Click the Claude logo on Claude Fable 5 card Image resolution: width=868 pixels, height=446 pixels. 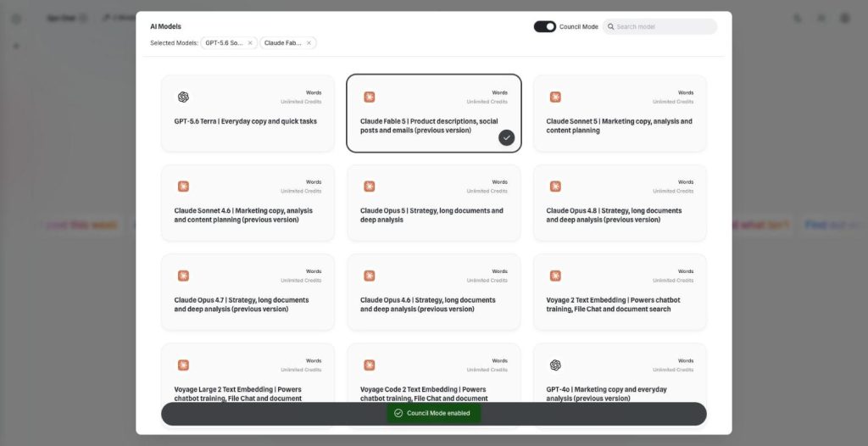coord(370,97)
